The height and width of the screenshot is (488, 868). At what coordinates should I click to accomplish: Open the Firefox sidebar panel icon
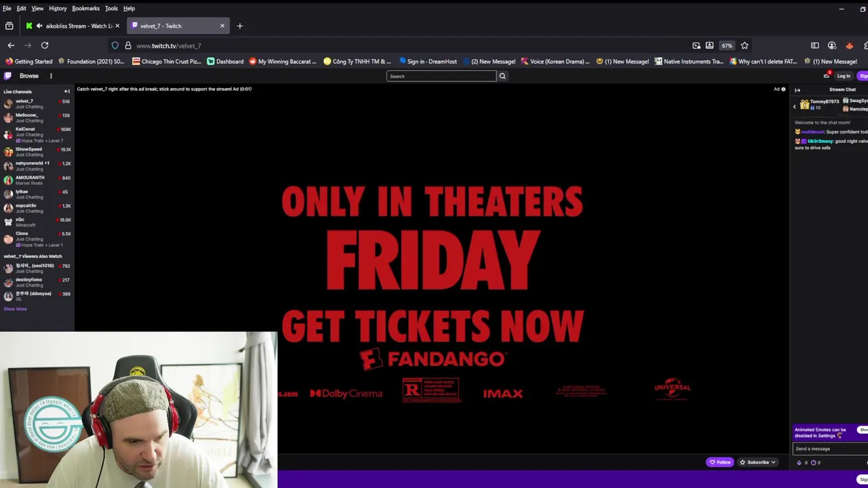pos(815,45)
